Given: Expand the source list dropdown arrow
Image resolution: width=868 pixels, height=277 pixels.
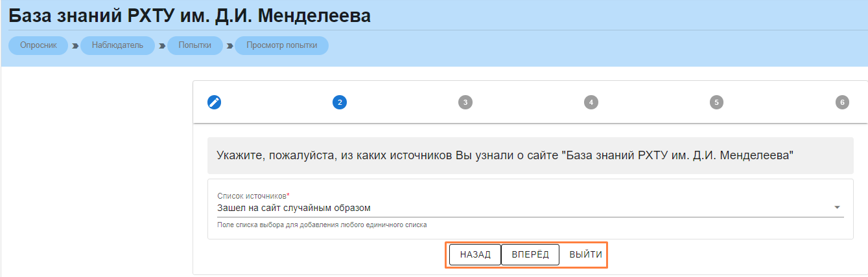Looking at the screenshot, I should pyautogui.click(x=837, y=208).
